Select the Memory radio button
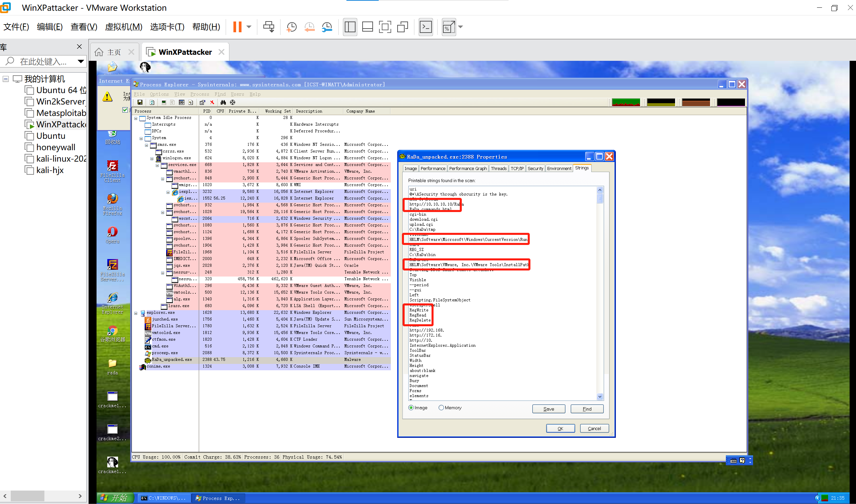 (441, 408)
